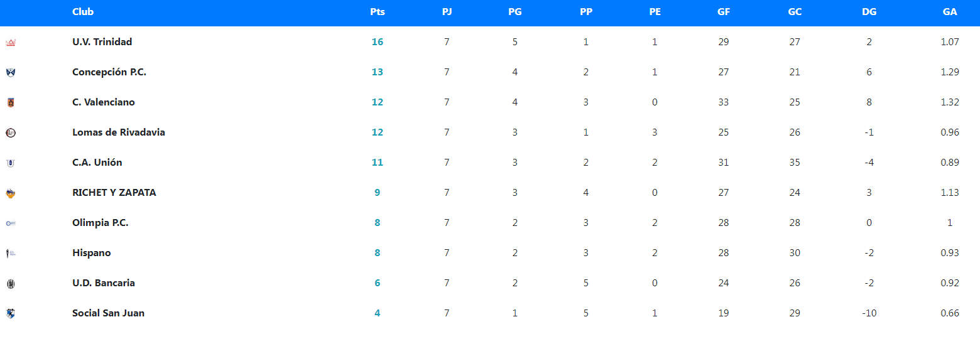Click the 16 points value for U.V. Trinidad
The height and width of the screenshot is (339, 980).
(x=378, y=42)
